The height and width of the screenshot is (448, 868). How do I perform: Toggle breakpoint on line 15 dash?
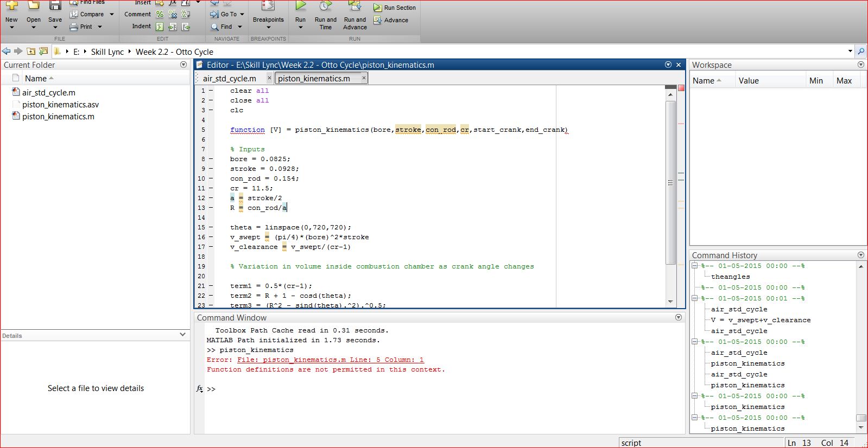[211, 227]
